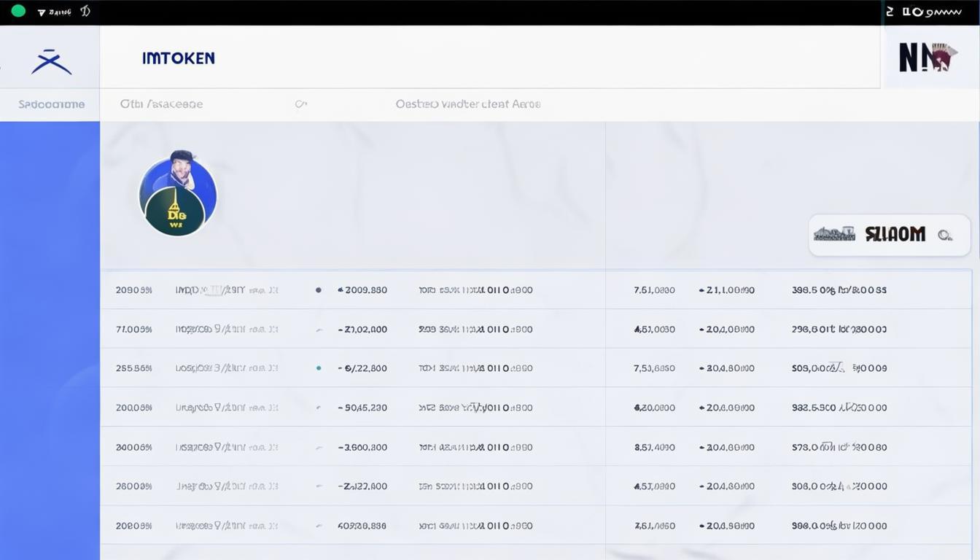
Task: Select the bell icon in the menu bar
Action: [x=85, y=11]
